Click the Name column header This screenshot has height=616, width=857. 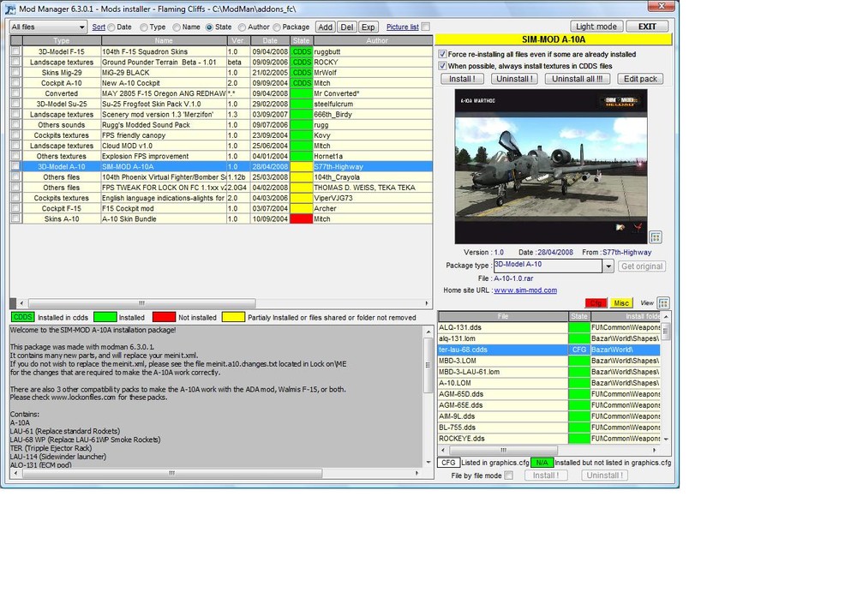click(164, 40)
